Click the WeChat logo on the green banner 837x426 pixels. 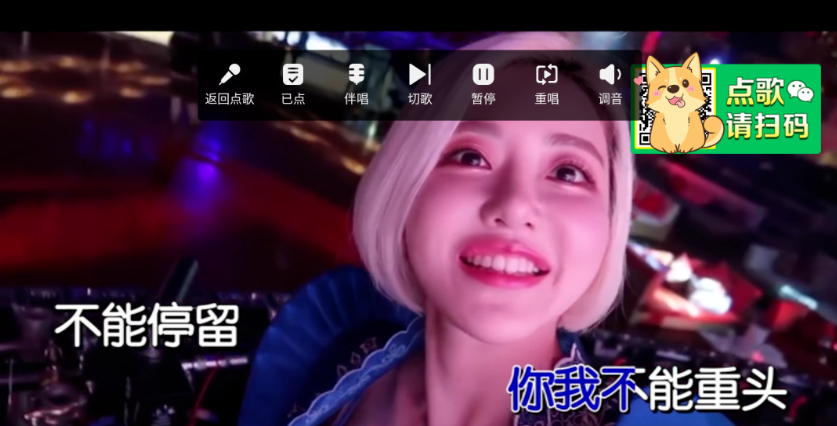(801, 91)
